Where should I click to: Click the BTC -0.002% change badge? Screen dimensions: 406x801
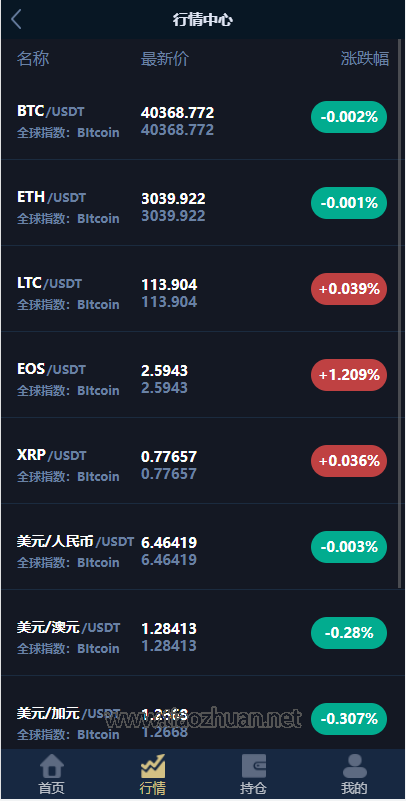coord(349,117)
